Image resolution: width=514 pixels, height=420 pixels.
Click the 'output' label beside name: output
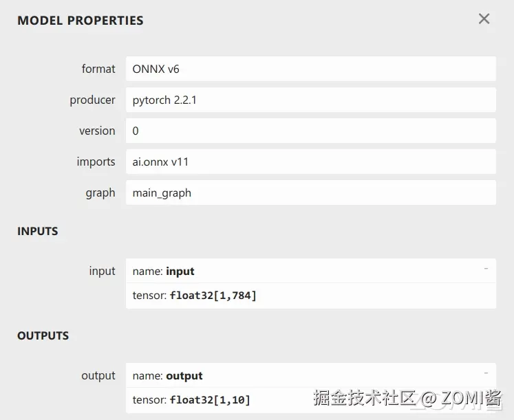click(x=98, y=375)
